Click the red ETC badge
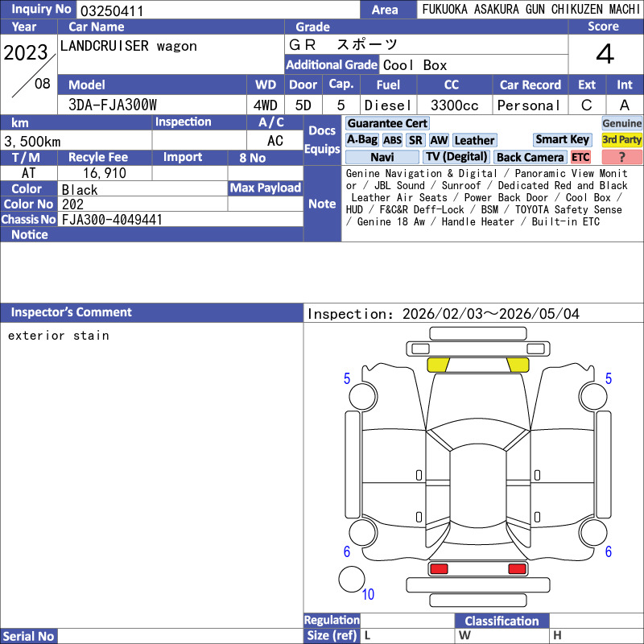The height and width of the screenshot is (644, 644). click(x=580, y=157)
